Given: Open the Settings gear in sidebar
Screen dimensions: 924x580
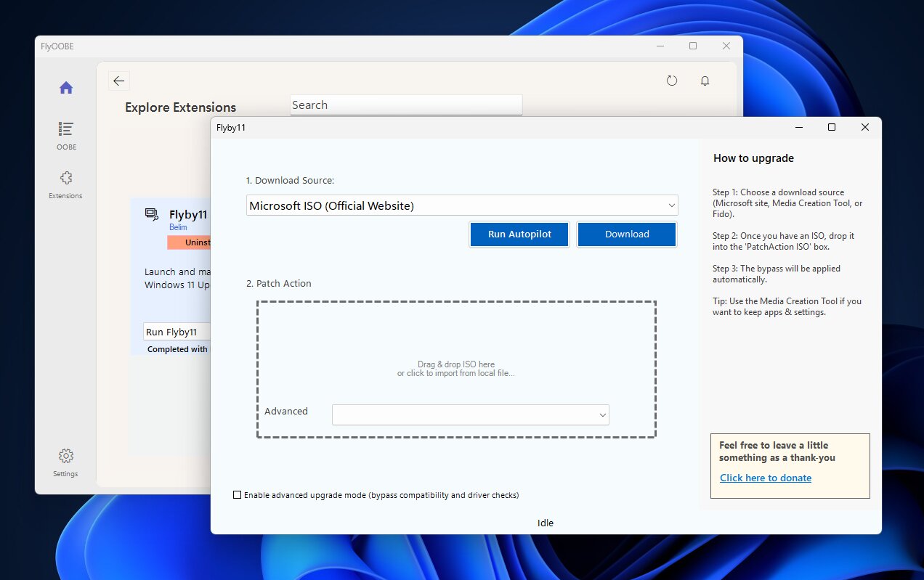Looking at the screenshot, I should pos(66,456).
